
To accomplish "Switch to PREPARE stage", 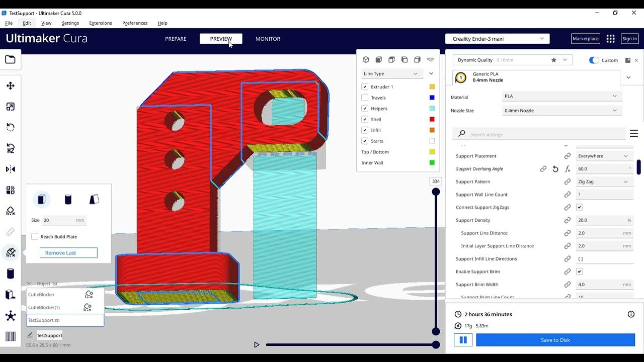I will (176, 39).
